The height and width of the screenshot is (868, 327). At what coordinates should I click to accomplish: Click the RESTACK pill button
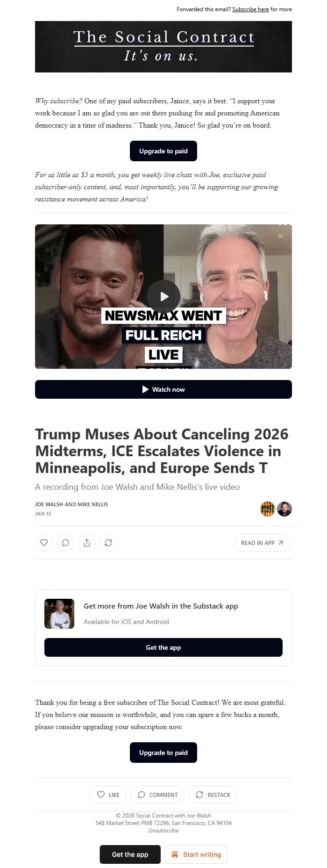[x=213, y=795]
